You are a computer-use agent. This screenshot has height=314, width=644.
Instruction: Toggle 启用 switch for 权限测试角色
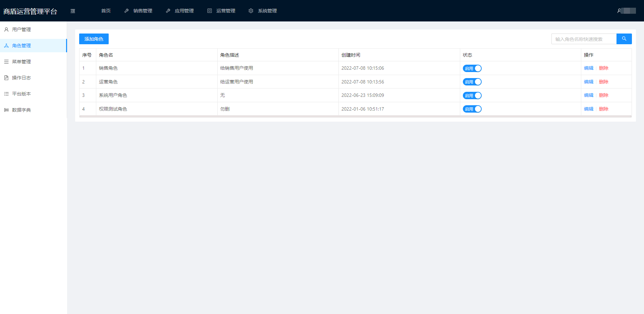(x=472, y=109)
